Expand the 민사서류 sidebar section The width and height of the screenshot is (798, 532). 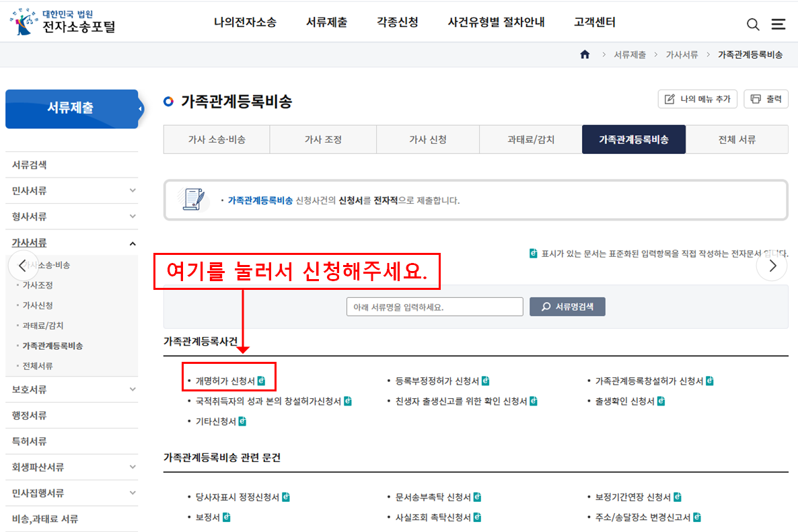tap(72, 190)
